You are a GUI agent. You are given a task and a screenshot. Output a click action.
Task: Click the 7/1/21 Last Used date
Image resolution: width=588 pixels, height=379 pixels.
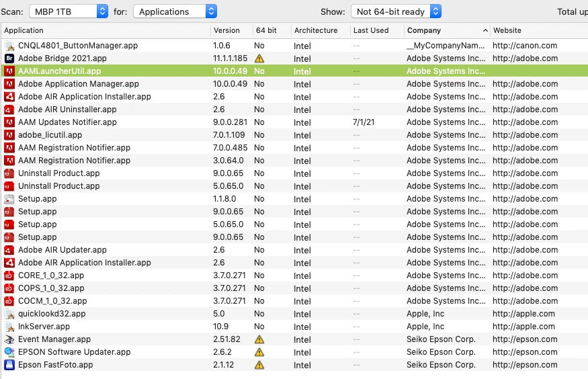364,122
